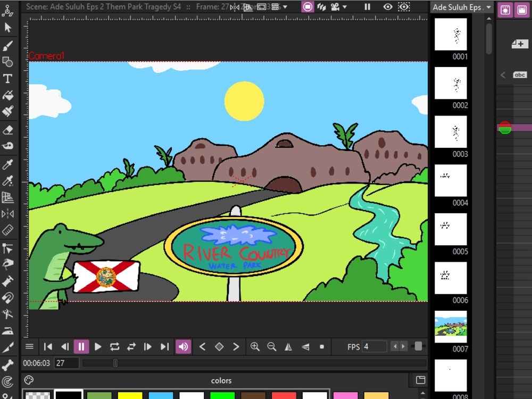This screenshot has width=532, height=399.
Task: Toggle the second purple button above the Xsheet
Action: coord(522,10)
